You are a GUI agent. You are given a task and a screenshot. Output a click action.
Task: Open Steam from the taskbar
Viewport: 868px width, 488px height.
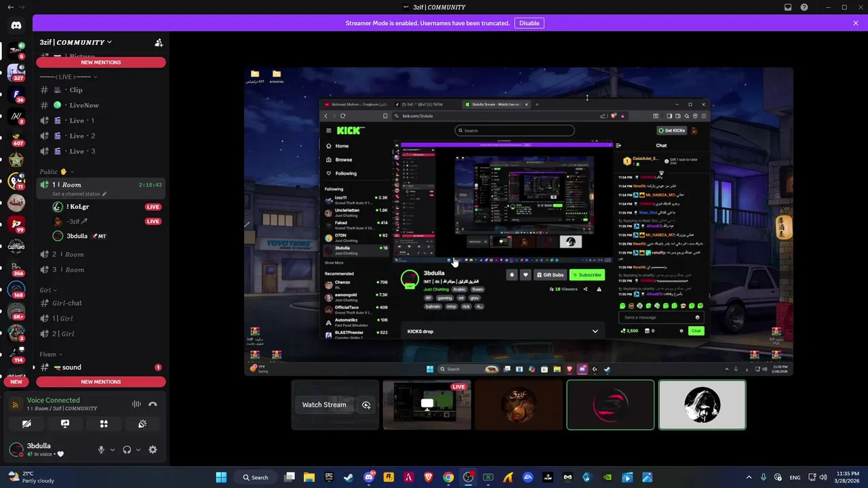click(349, 477)
